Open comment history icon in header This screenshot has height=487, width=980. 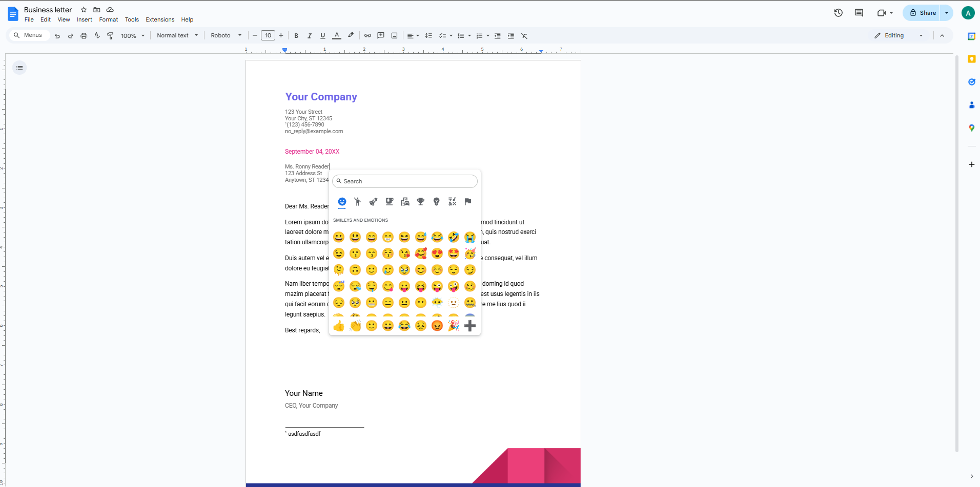coord(859,13)
